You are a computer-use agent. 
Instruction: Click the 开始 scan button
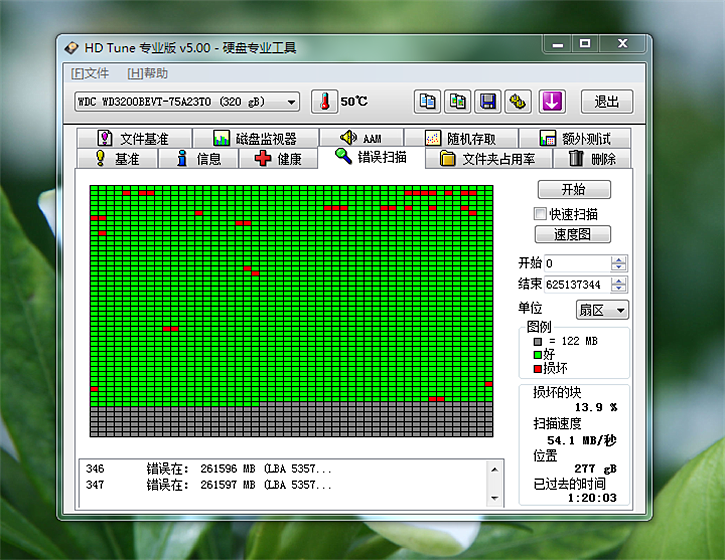tap(574, 189)
